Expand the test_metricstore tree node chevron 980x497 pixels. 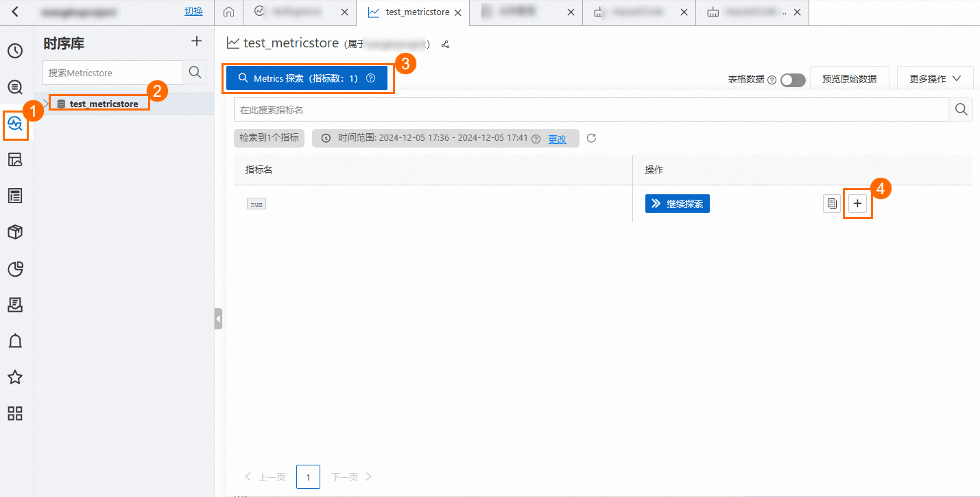click(x=46, y=104)
